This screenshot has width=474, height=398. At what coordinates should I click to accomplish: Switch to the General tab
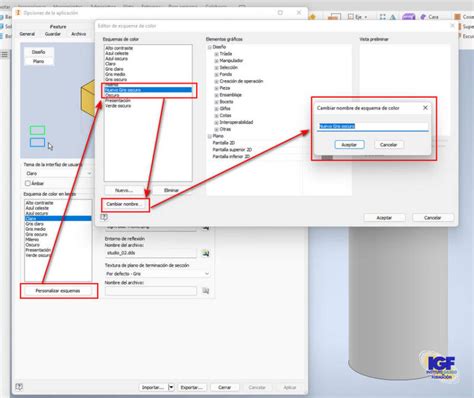(x=27, y=34)
